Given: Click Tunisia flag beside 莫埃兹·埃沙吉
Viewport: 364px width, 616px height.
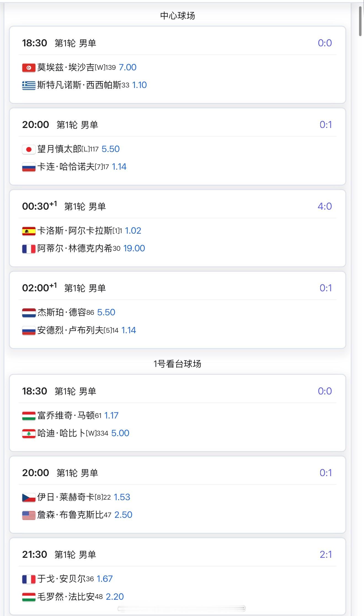Looking at the screenshot, I should [29, 68].
